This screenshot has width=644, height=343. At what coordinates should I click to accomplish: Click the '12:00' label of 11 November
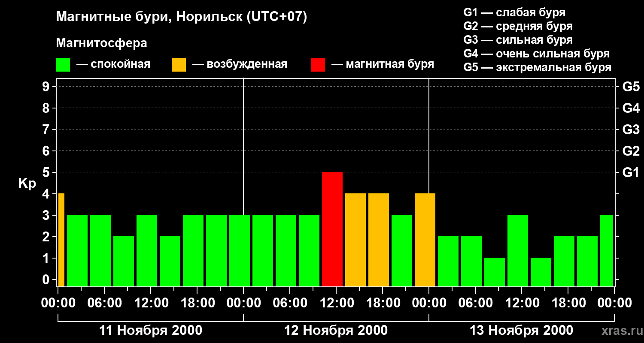[x=151, y=303]
